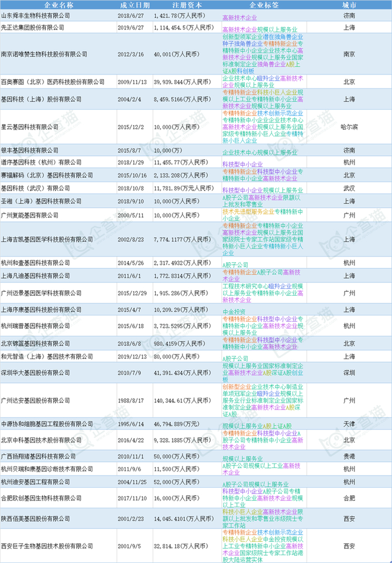Click city cell 深圳
The image size is (392, 563).
coord(349,373)
